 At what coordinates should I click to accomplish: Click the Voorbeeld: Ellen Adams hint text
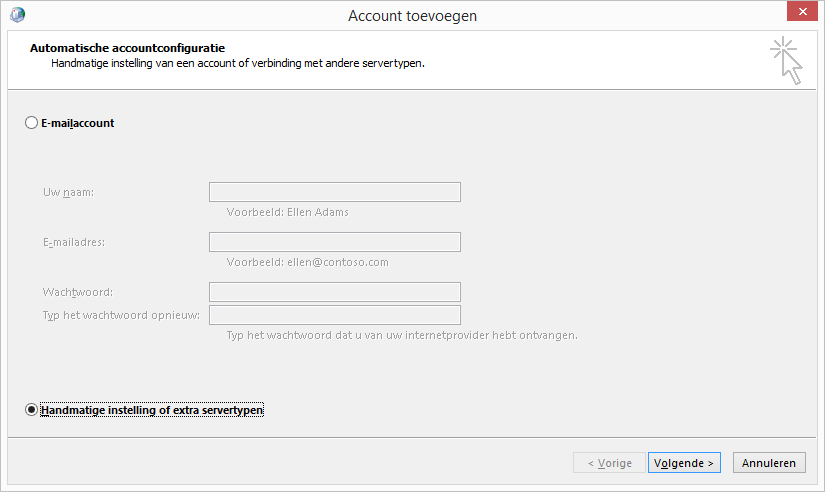pyautogui.click(x=287, y=212)
